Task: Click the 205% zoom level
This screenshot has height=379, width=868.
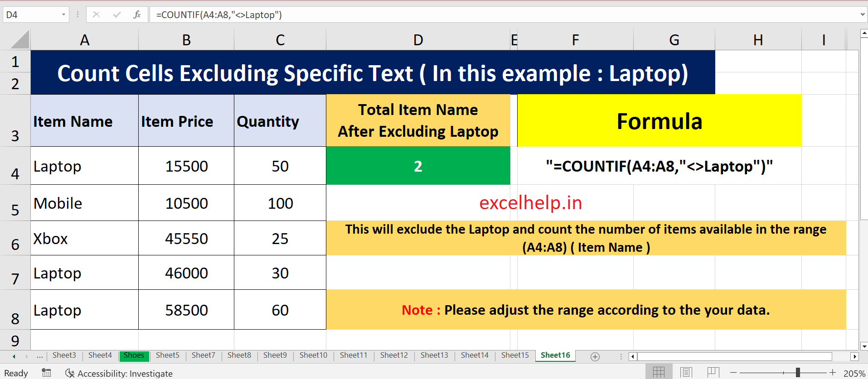Action: click(x=854, y=374)
